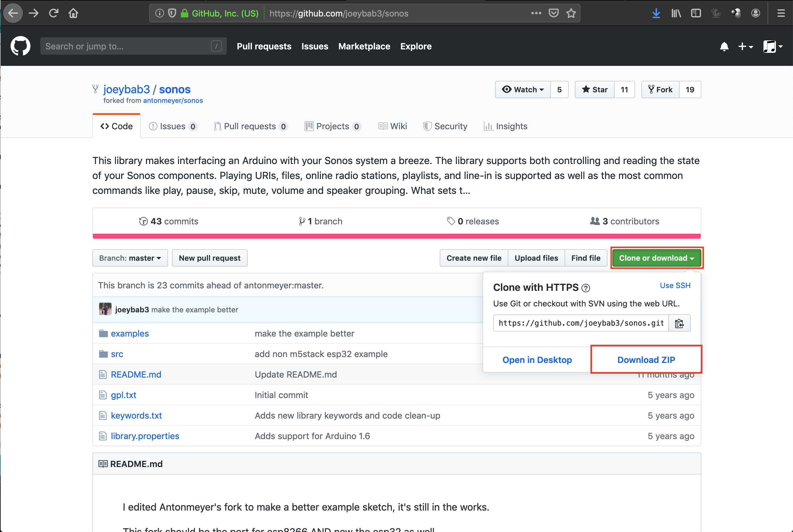
Task: Copy clone URL with clipboard icon
Action: pos(679,323)
